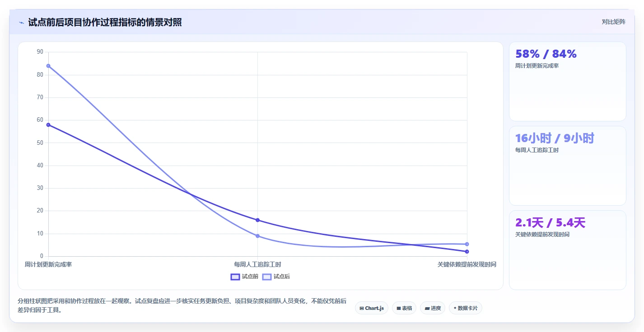
Task: Toggle the 试点前 legend entry
Action: [x=244, y=277]
